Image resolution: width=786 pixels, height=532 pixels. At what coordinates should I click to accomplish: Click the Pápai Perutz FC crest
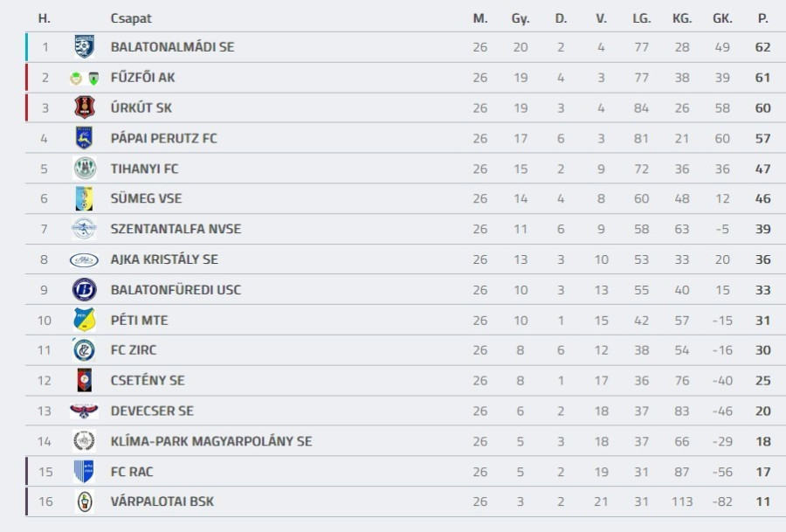(84, 138)
